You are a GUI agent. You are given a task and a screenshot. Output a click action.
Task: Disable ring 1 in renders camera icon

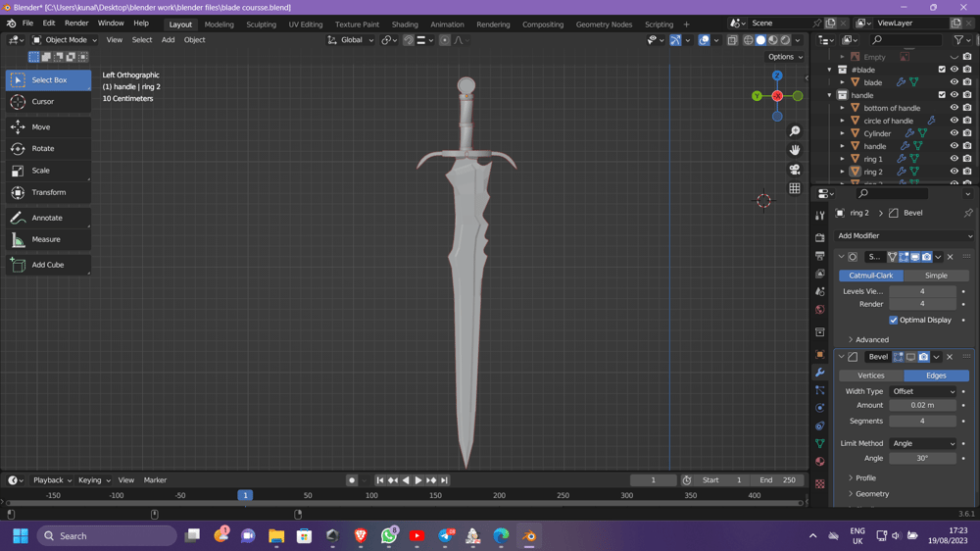pos(967,159)
